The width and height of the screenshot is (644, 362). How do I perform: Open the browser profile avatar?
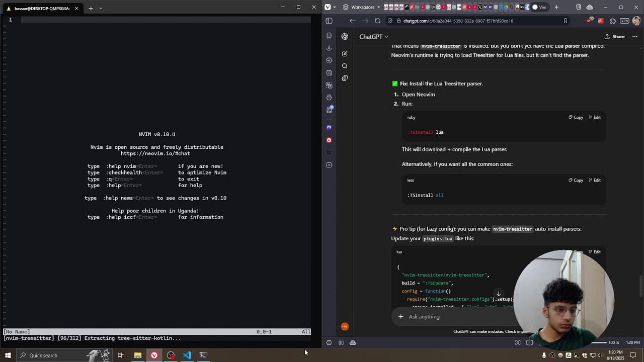pyautogui.click(x=636, y=21)
